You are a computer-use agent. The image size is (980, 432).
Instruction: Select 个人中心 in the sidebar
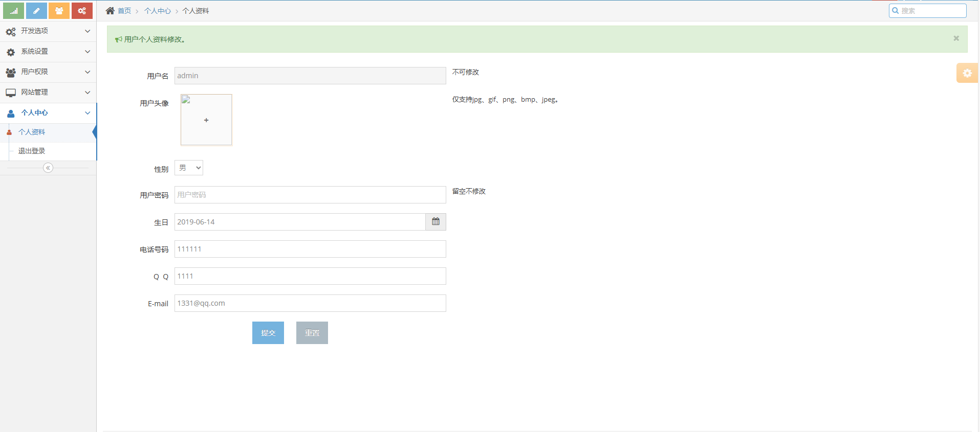click(x=48, y=113)
